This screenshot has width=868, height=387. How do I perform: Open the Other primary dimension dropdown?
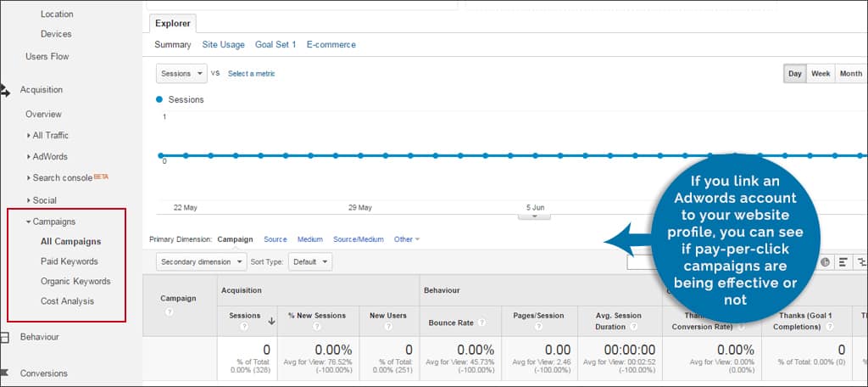(407, 239)
